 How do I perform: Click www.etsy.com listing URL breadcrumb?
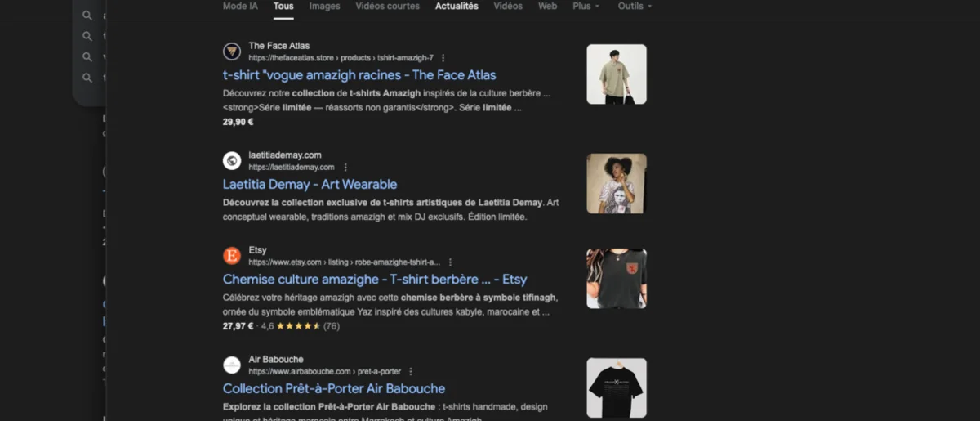(x=344, y=262)
